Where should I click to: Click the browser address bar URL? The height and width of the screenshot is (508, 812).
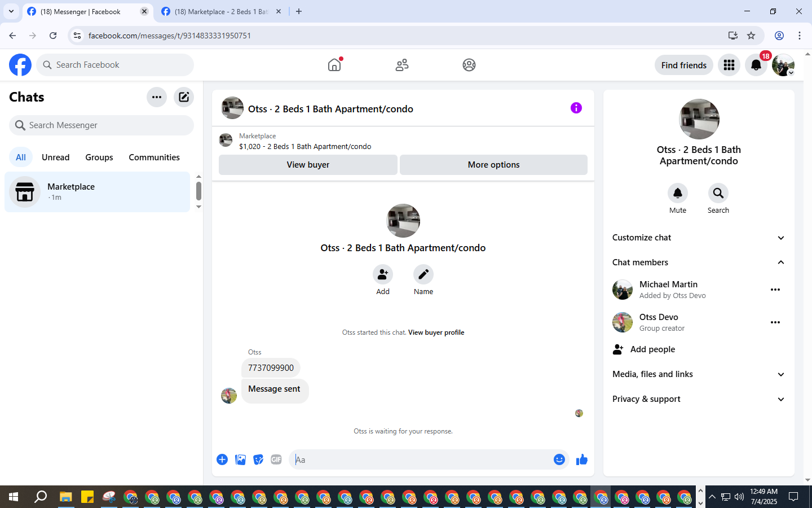[x=170, y=36]
